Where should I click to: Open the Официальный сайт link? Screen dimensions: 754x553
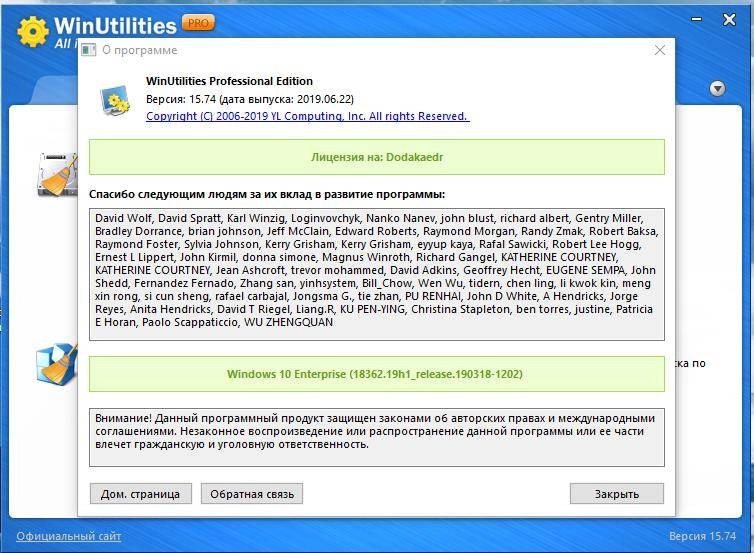[x=69, y=536]
